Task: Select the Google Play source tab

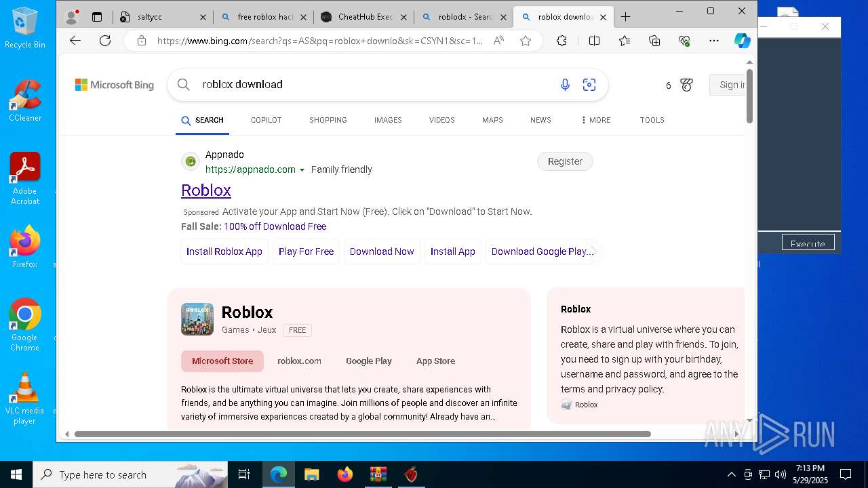Action: point(369,361)
